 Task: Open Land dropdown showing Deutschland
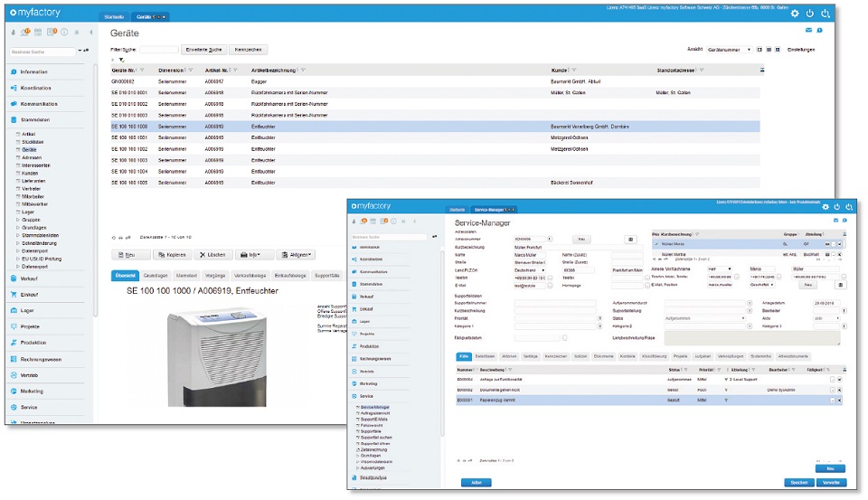point(530,270)
